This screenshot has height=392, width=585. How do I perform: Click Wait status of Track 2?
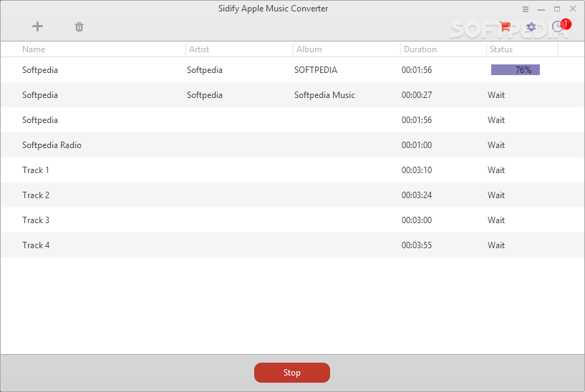point(496,195)
